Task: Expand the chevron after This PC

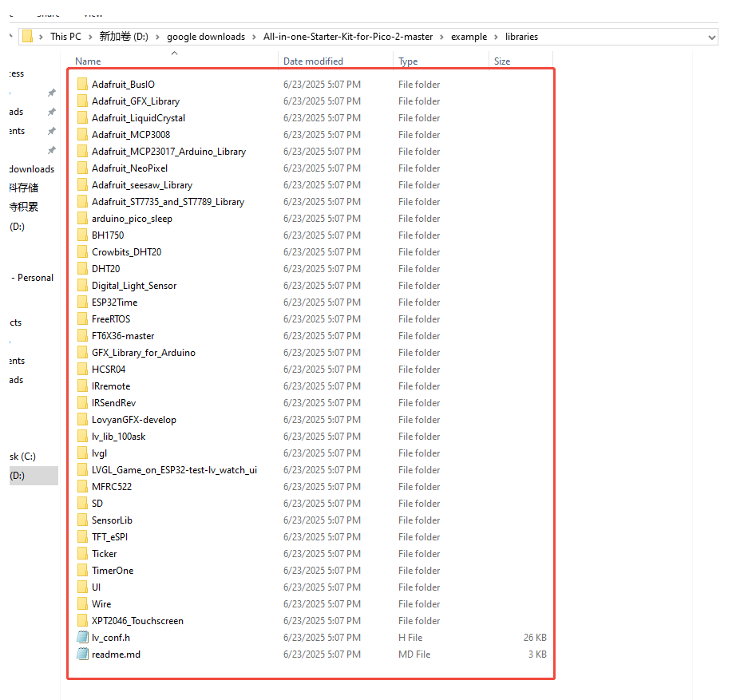Action: pyautogui.click(x=90, y=37)
